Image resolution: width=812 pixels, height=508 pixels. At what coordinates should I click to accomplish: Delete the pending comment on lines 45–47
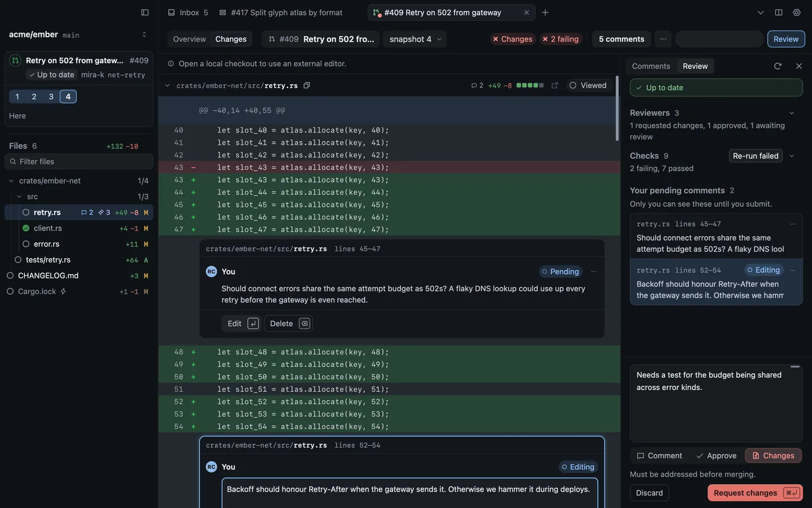(x=288, y=323)
